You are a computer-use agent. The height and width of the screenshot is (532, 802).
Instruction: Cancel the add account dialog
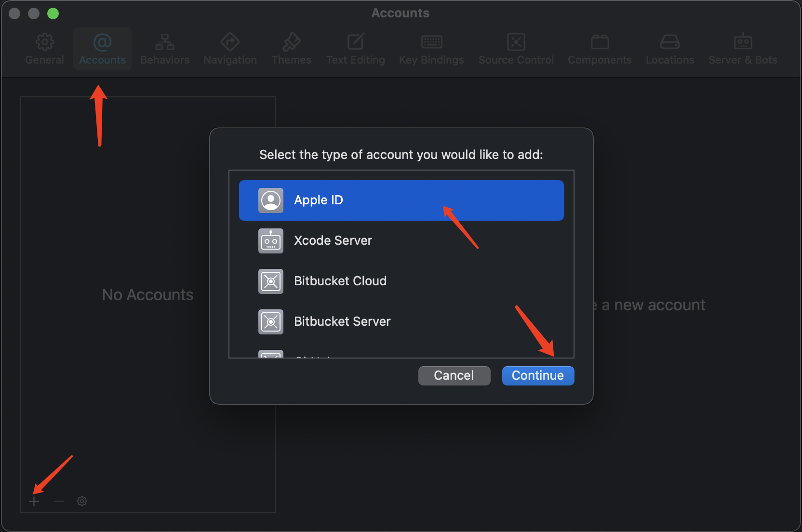tap(454, 376)
